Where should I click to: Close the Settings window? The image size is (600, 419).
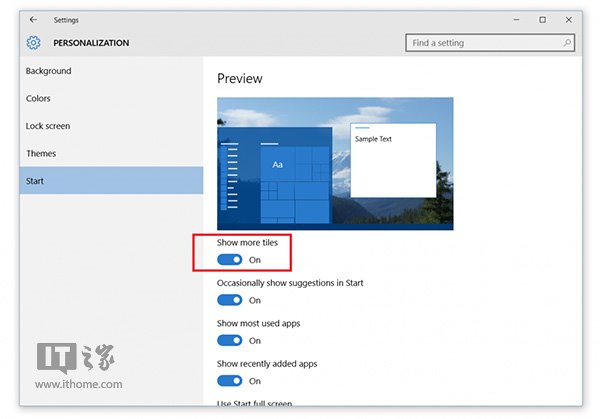click(x=569, y=19)
